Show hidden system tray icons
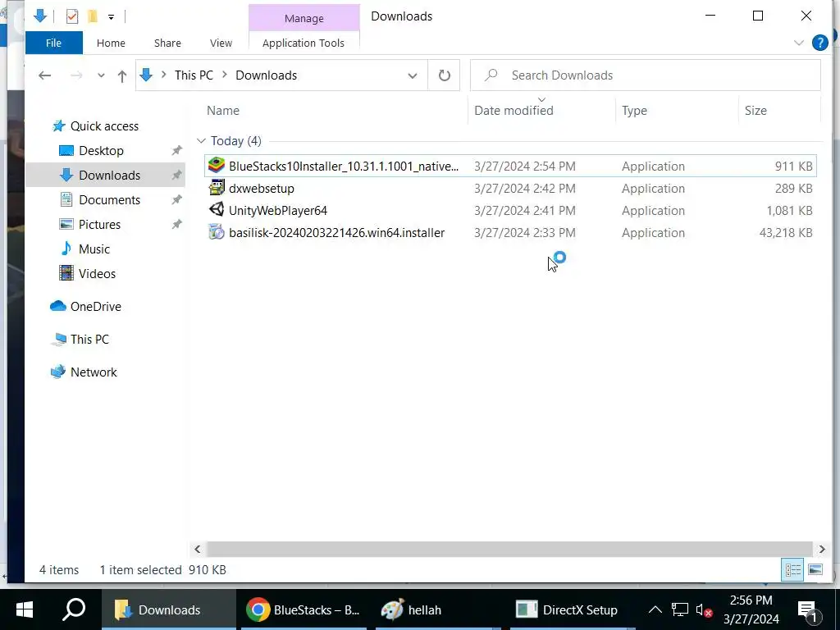Image resolution: width=840 pixels, height=630 pixels. [x=655, y=609]
